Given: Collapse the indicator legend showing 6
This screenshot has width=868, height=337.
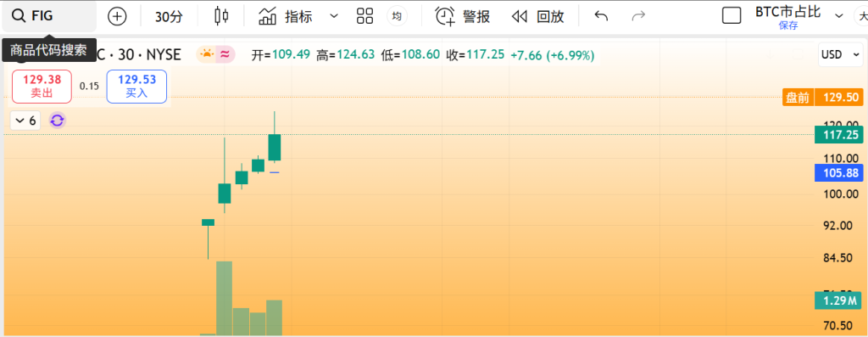Looking at the screenshot, I should (x=26, y=121).
